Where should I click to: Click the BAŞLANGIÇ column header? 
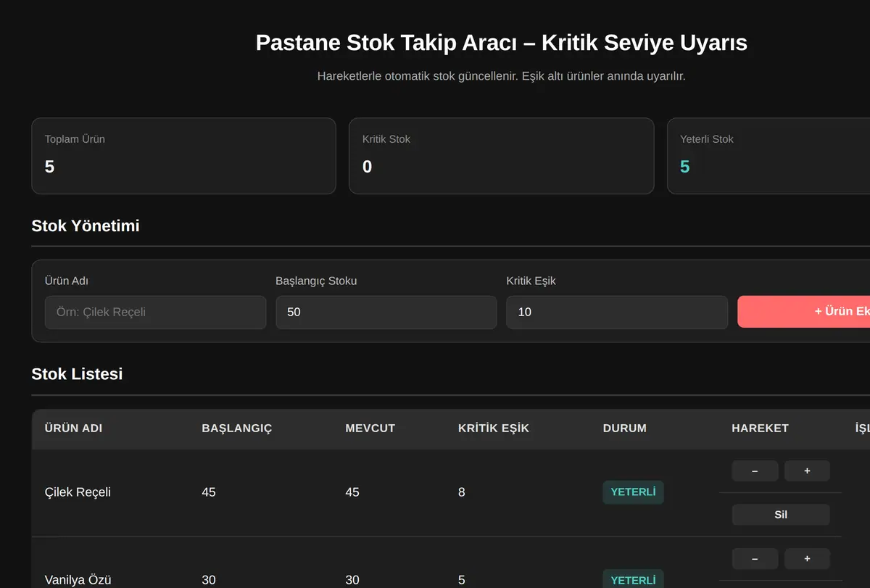click(237, 428)
